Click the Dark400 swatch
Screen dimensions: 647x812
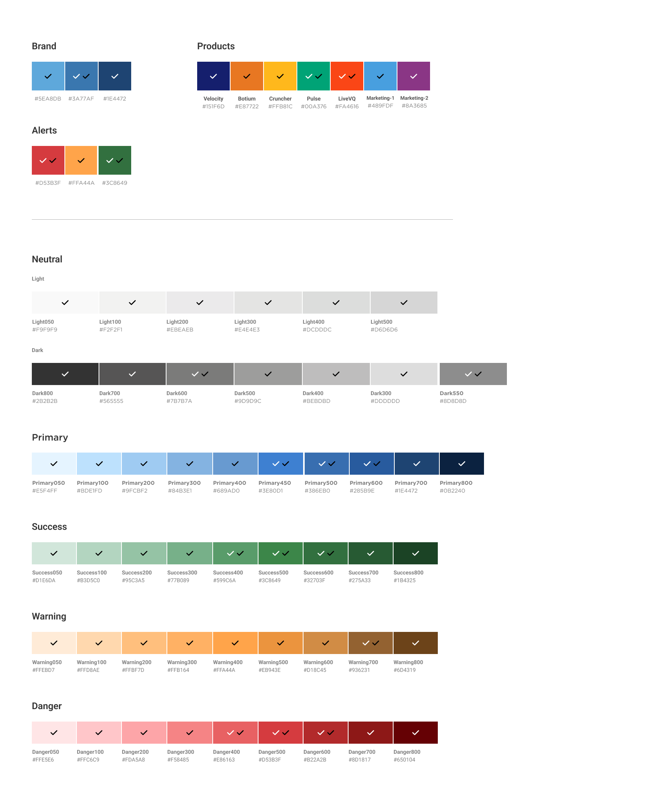pyautogui.click(x=336, y=374)
